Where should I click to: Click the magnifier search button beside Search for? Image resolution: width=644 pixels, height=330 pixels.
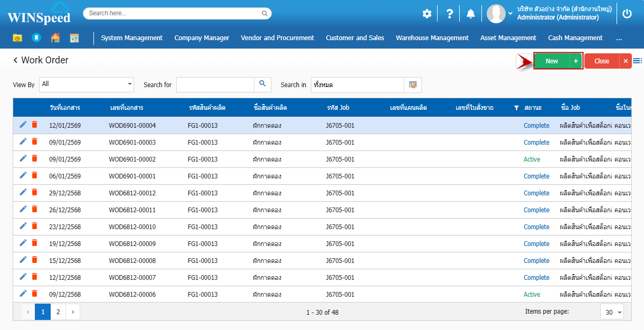[262, 84]
